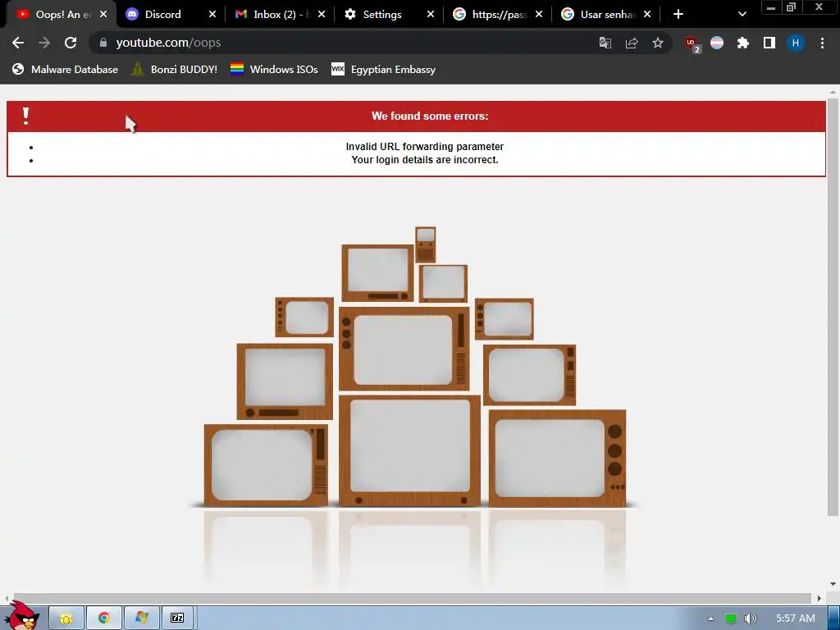Click the scroll right arrow
840x630 pixels.
tap(819, 598)
